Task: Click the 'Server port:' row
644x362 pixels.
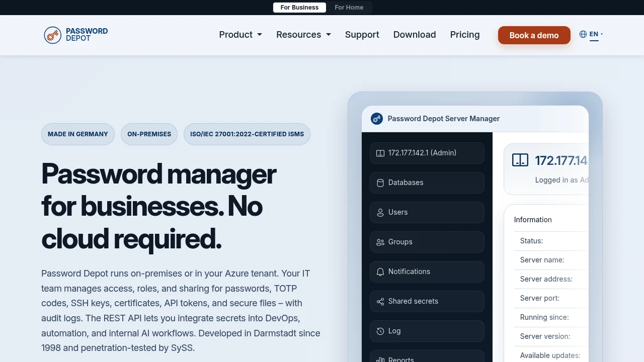Action: (551, 298)
